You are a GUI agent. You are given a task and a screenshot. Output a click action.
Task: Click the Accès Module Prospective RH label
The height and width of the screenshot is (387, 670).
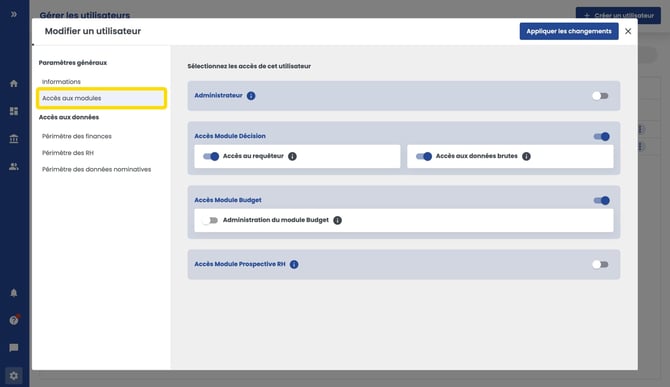pos(240,264)
